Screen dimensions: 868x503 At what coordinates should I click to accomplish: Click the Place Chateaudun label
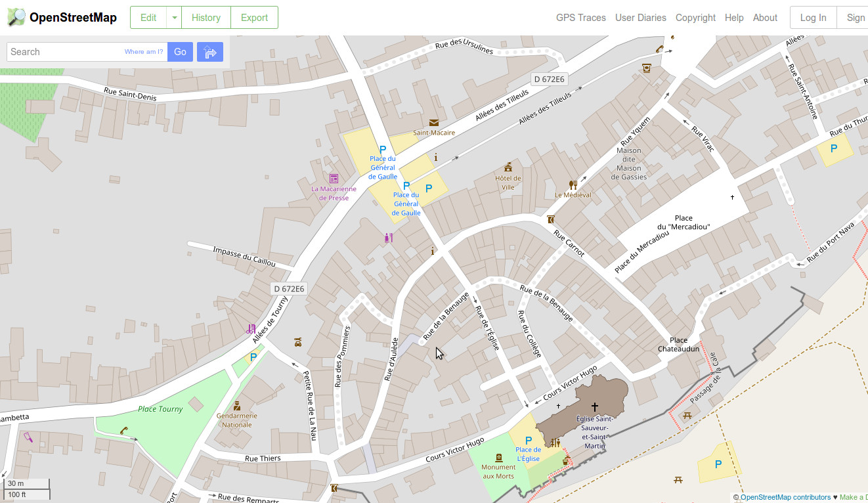click(679, 345)
